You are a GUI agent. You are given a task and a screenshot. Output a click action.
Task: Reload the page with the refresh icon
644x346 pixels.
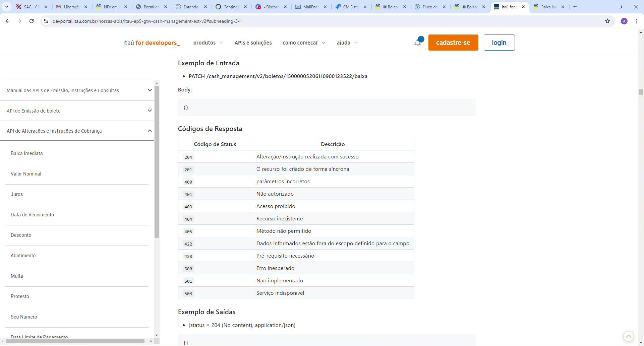click(32, 21)
